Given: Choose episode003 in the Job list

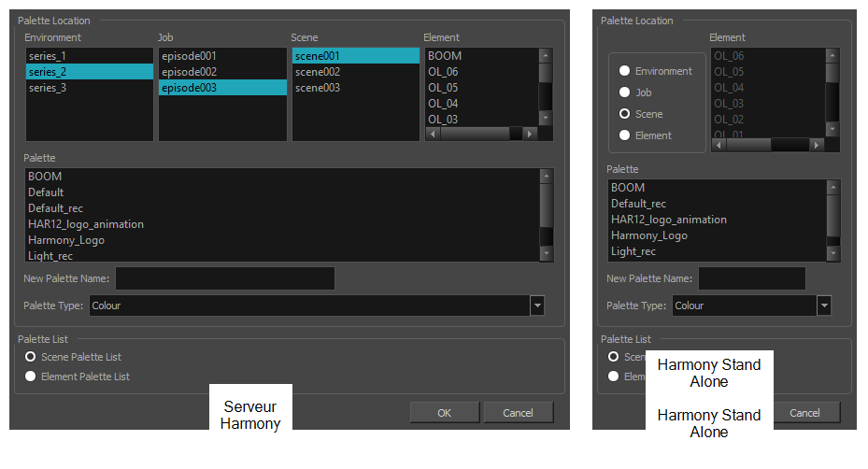Looking at the screenshot, I should tap(222, 88).
